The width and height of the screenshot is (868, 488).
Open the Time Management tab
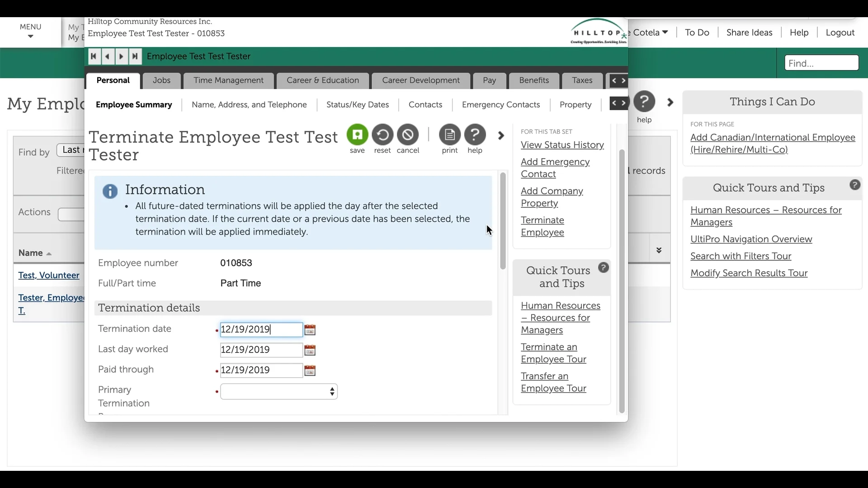228,80
